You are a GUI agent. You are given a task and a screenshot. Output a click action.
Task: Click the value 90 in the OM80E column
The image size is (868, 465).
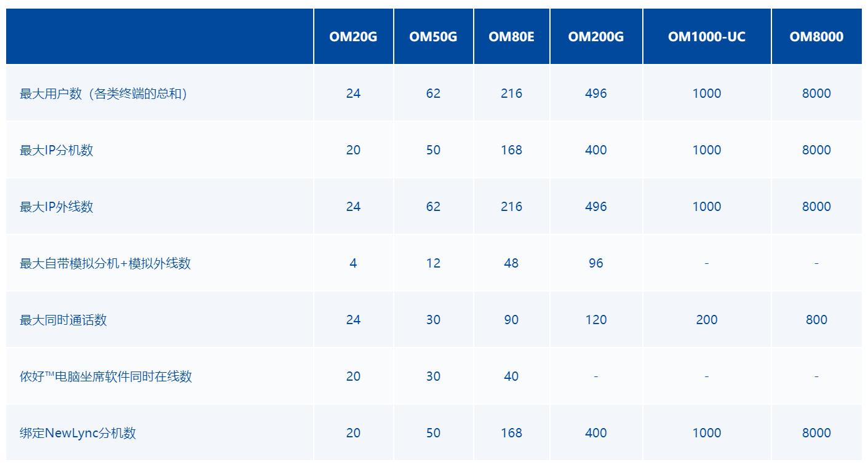coord(511,320)
